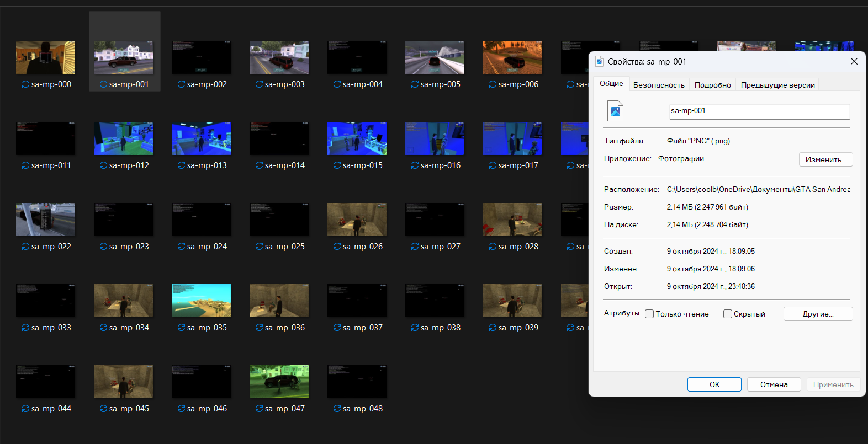Viewport: 868px width, 444px height.
Task: Switch to the "Безопасность" tab
Action: (659, 85)
